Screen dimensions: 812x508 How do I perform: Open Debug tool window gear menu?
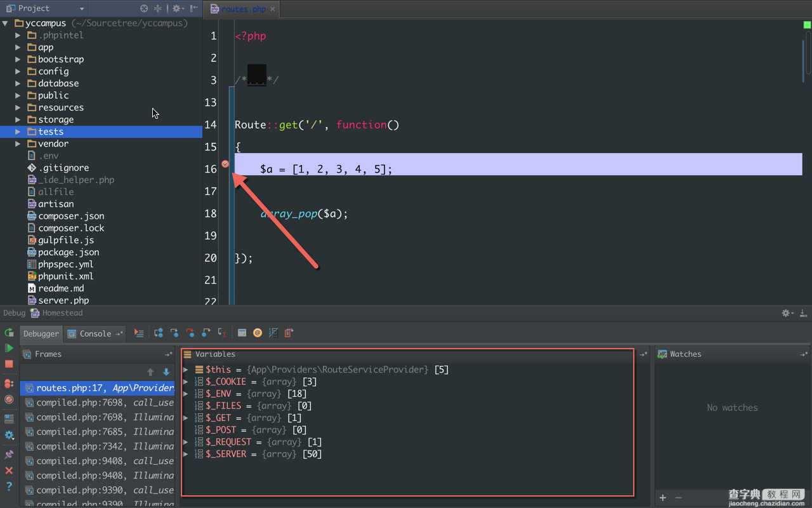coord(787,313)
